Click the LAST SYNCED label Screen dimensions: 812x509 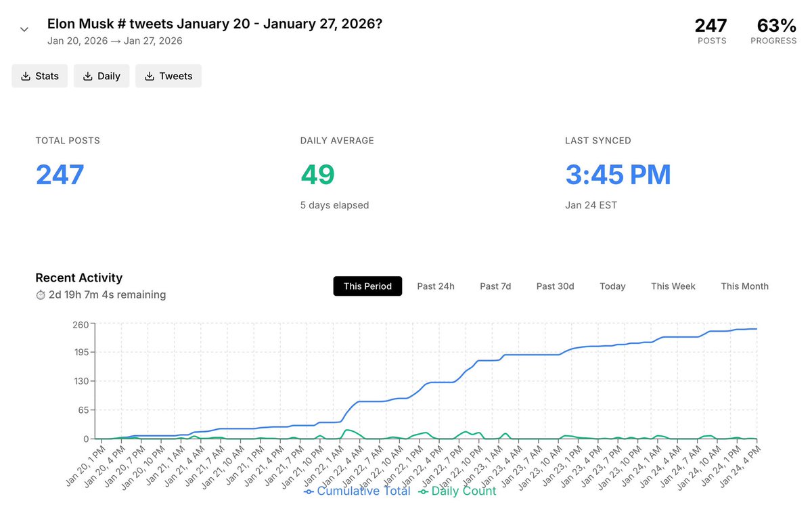pos(598,141)
